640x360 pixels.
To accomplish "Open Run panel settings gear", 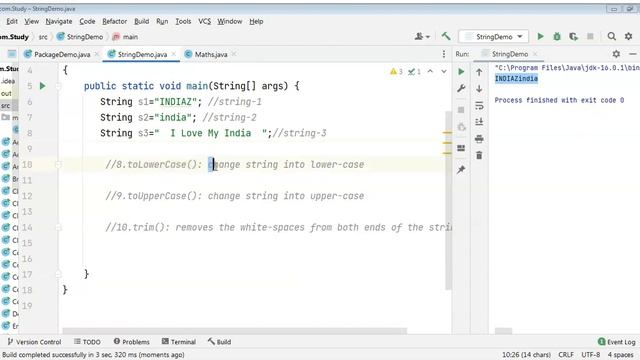I will pos(616,54).
